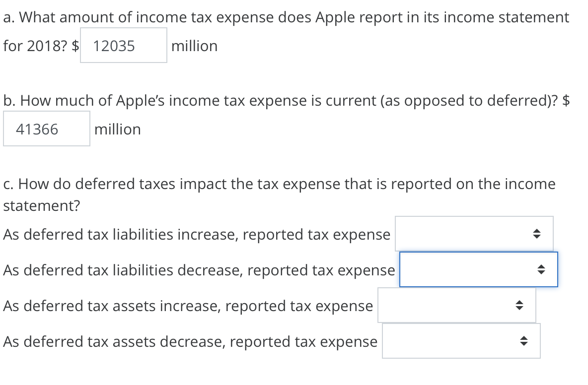This screenshot has height=385, width=588.
Task: Click the deferred tax assets decrease statement text
Action: (x=190, y=341)
